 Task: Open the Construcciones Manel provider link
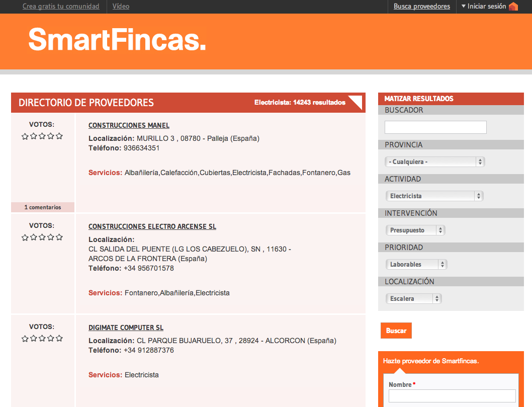129,125
